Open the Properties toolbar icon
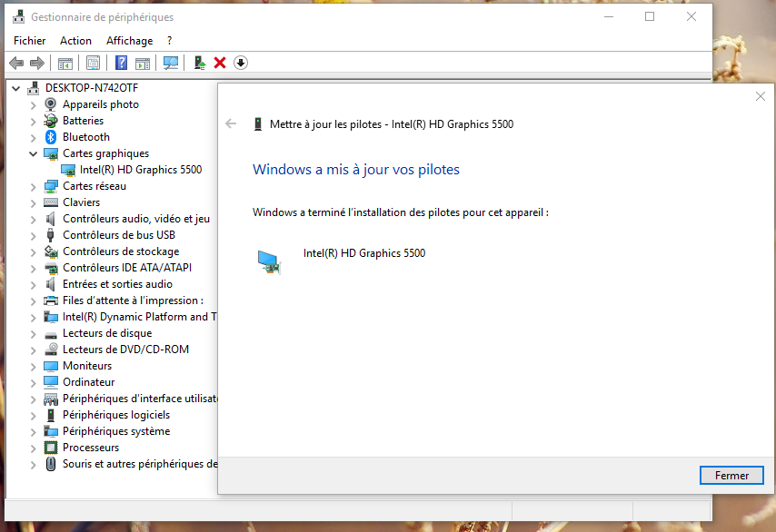The image size is (776, 532). 93,63
